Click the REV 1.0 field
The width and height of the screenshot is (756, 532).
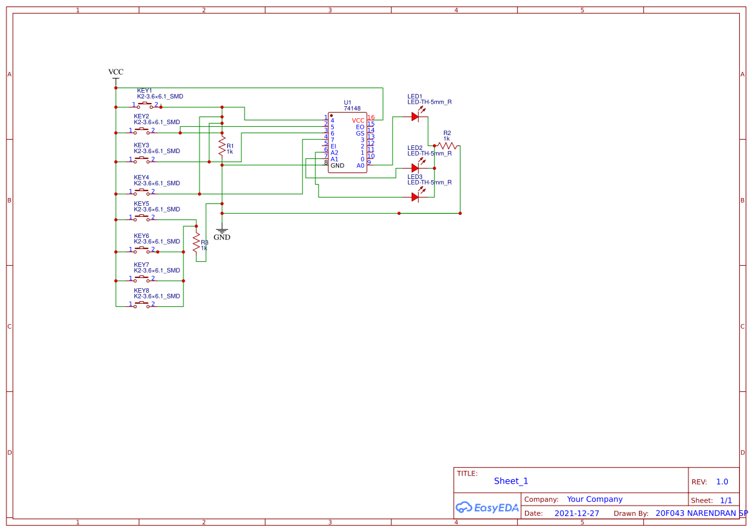[x=721, y=481]
